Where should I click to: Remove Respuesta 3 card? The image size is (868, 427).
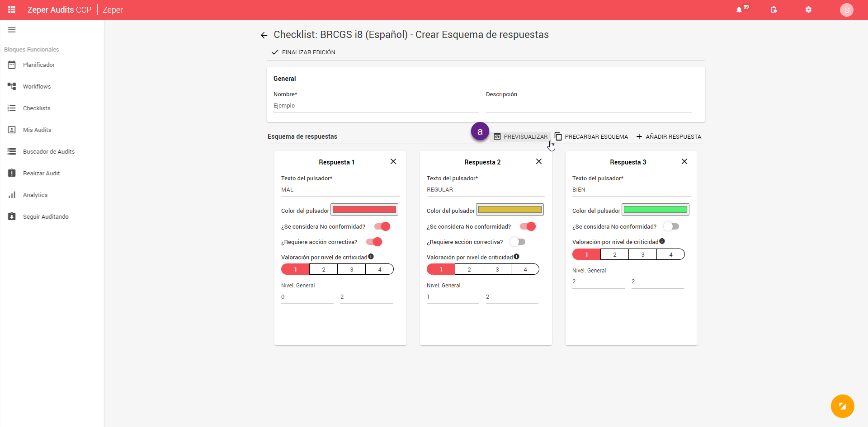coord(684,161)
